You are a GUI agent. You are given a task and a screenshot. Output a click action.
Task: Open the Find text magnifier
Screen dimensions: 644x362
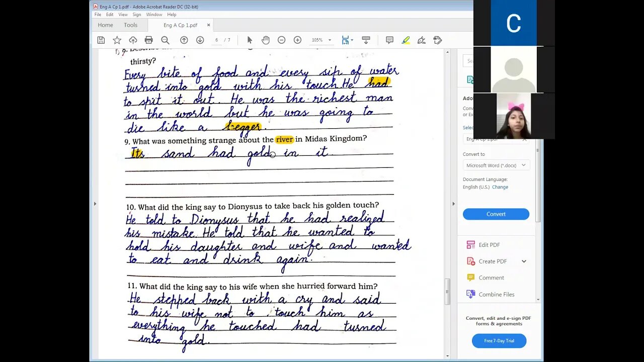[165, 40]
